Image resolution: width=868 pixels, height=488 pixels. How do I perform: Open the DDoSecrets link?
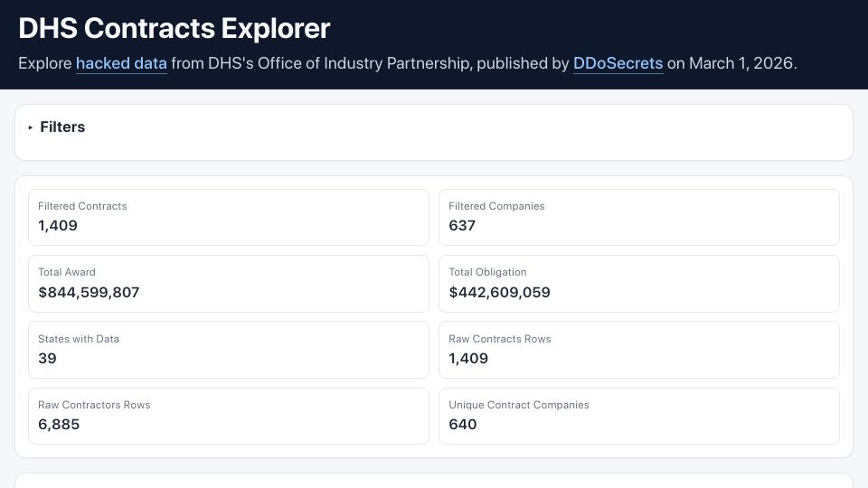(618, 63)
